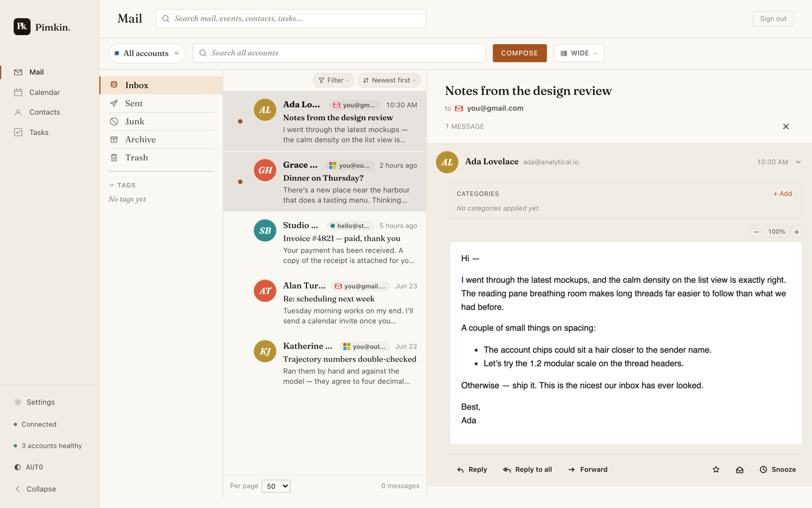
Task: Click Alan Turing's AT avatar in the message list
Action: click(x=265, y=291)
